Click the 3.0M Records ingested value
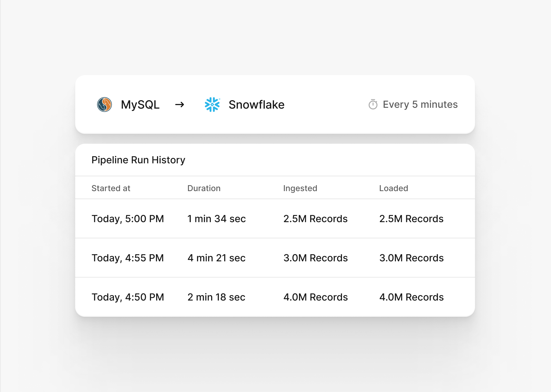Viewport: 551px width, 392px height. pos(316,258)
